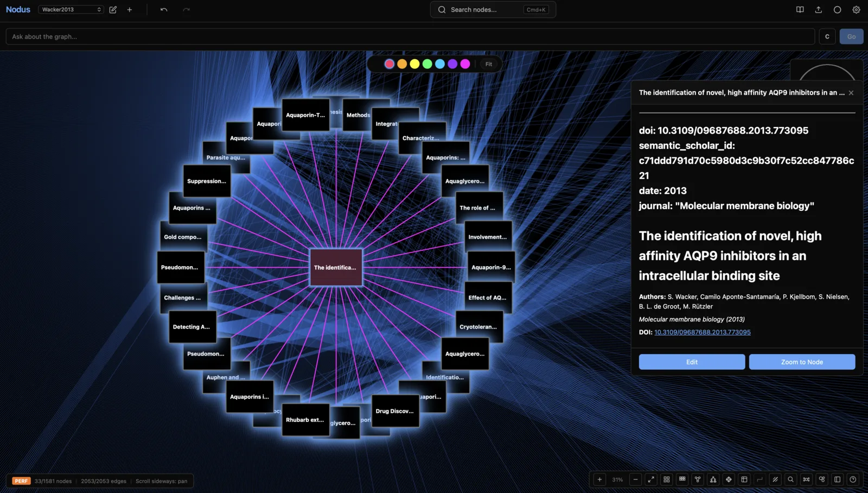This screenshot has width=868, height=493.
Task: Click the '33/1581 nodes' status text
Action: (53, 481)
